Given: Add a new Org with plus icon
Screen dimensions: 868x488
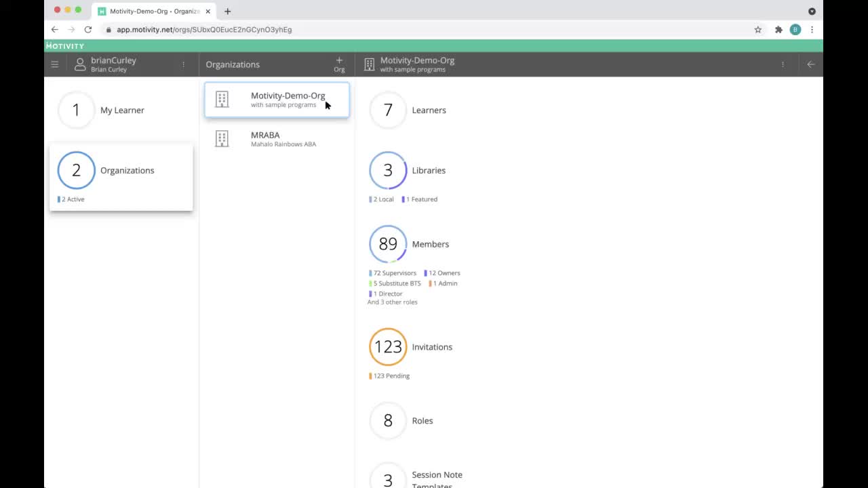Looking at the screenshot, I should coord(339,64).
